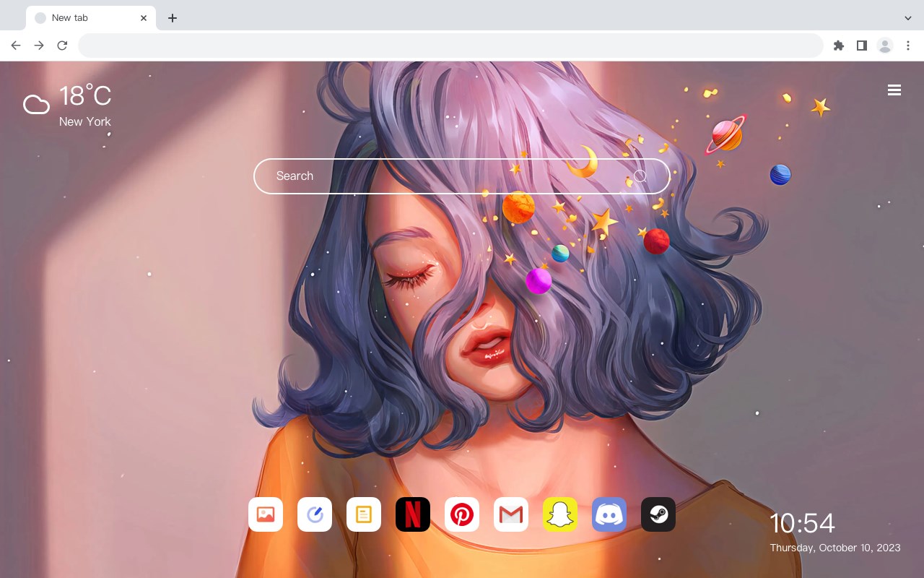
Task: Click into the page Search field
Action: pos(462,176)
